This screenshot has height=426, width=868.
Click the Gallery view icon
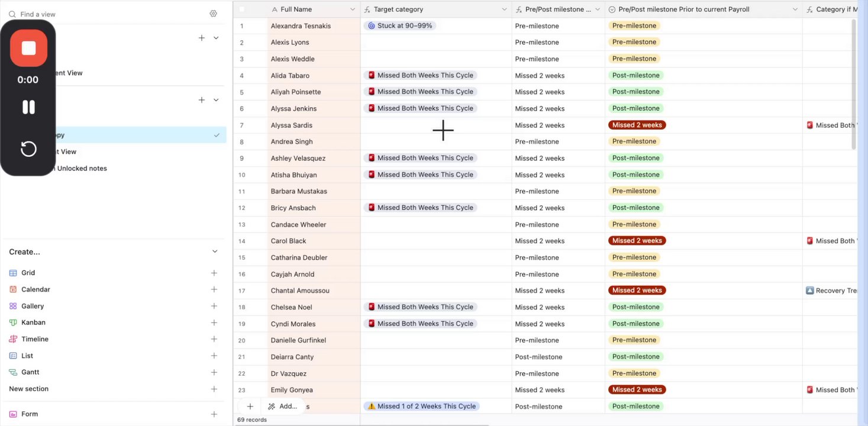(x=13, y=306)
